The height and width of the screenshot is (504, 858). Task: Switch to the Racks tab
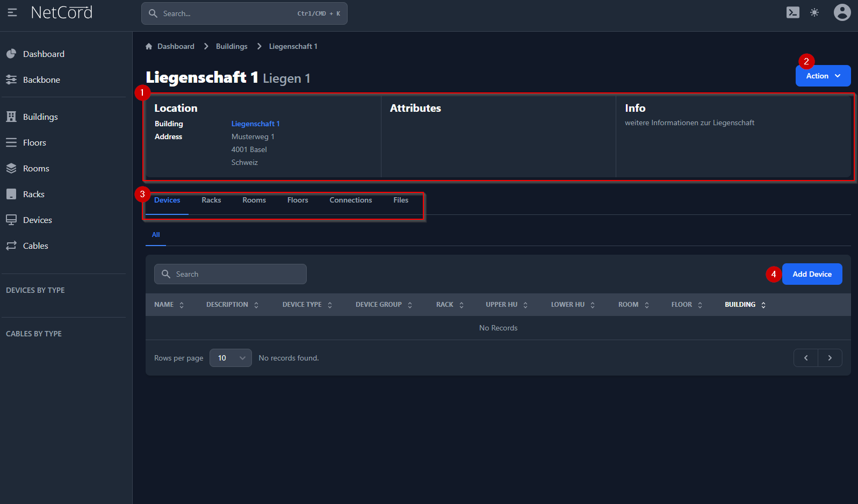[x=211, y=200]
